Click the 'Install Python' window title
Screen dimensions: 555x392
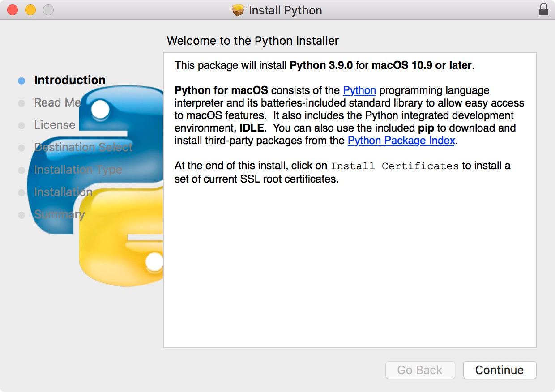[x=286, y=10]
